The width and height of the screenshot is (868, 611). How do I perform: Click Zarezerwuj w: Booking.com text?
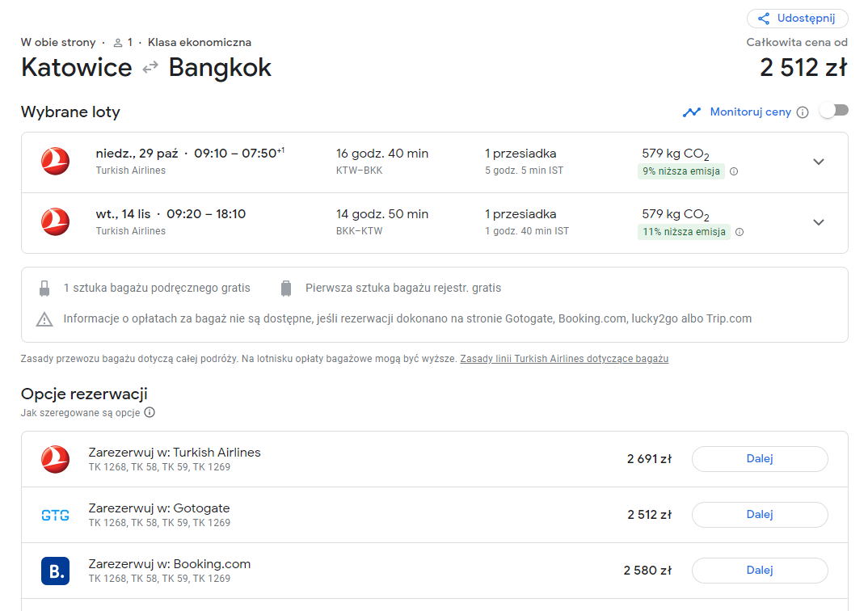pos(170,564)
